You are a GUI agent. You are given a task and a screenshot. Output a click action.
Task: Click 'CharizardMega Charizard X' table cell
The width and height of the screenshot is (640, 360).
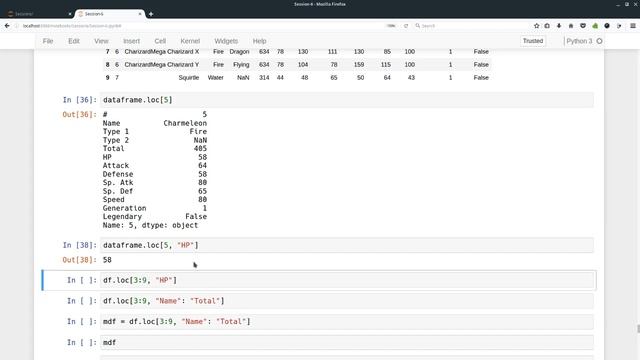pyautogui.click(x=162, y=51)
